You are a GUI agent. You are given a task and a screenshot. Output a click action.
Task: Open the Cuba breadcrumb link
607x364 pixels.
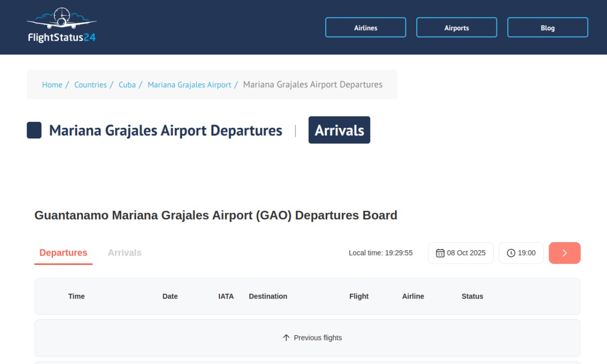(127, 85)
